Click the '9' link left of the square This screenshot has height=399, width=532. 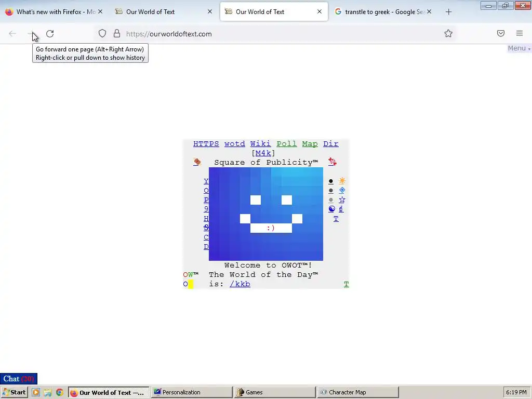[x=206, y=209]
